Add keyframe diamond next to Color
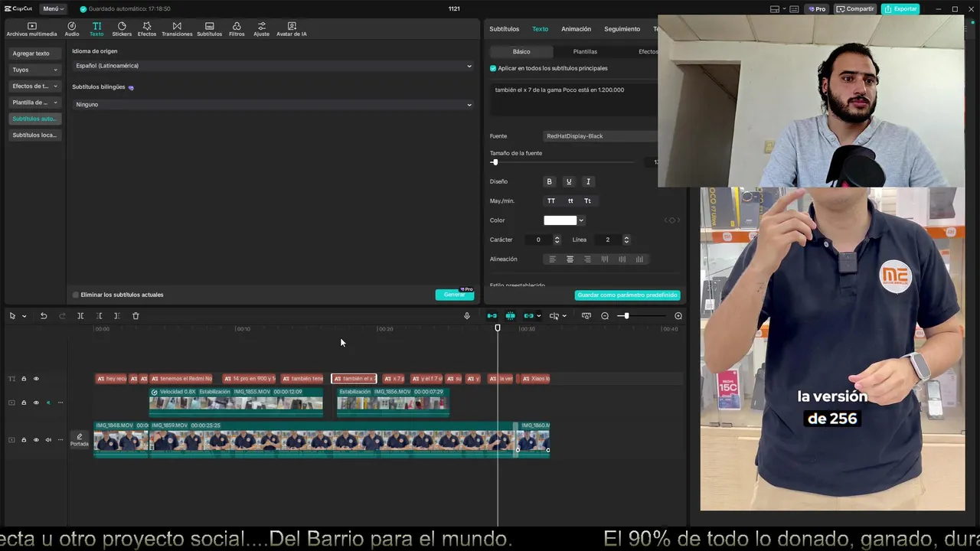This screenshot has width=980, height=551. (671, 220)
